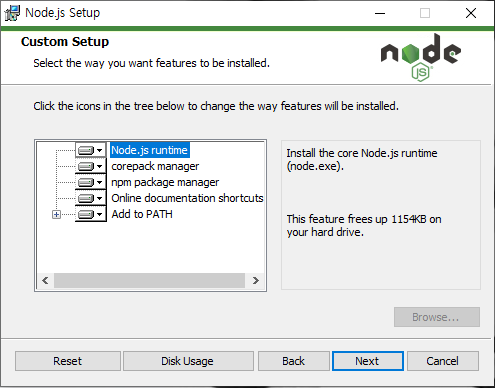Click the disabled Browse... button

[x=437, y=317]
